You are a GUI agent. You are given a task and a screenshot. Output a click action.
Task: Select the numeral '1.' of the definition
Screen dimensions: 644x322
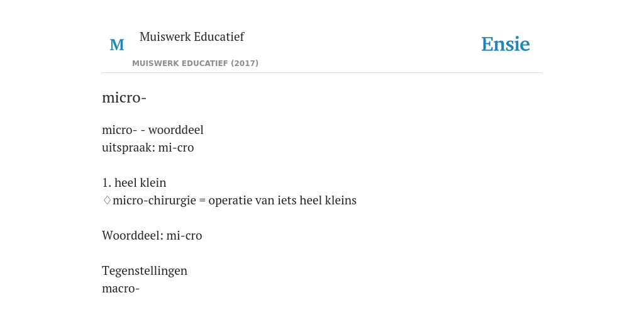coord(106,183)
